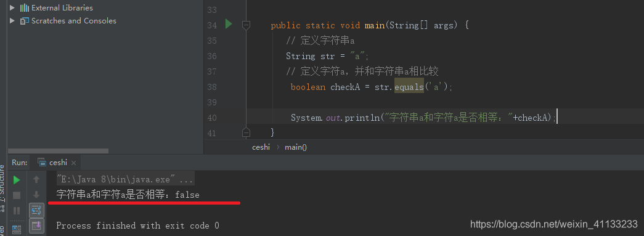Viewport: 644px width, 236px height.
Task: Click line number 40 in gutter
Action: coord(212,118)
